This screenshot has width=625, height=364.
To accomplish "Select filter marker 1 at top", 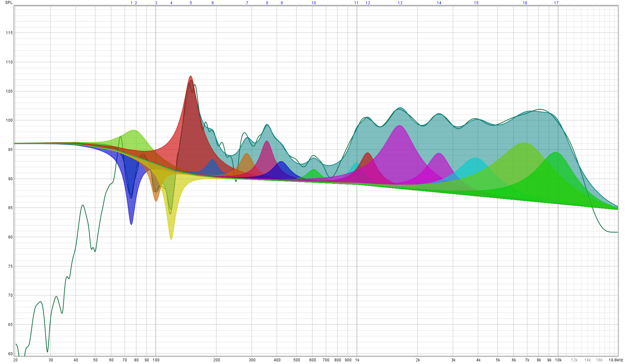I will (132, 3).
